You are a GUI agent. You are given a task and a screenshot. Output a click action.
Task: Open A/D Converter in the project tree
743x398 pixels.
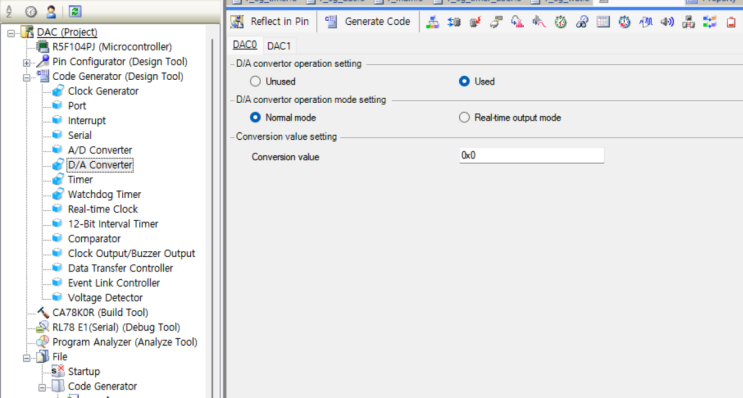100,150
